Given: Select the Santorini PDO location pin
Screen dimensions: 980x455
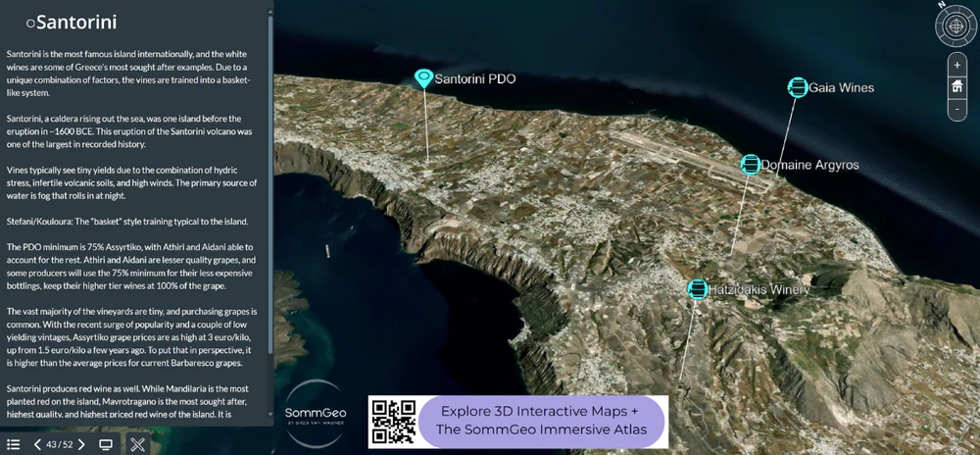Looking at the screenshot, I should pyautogui.click(x=423, y=78).
